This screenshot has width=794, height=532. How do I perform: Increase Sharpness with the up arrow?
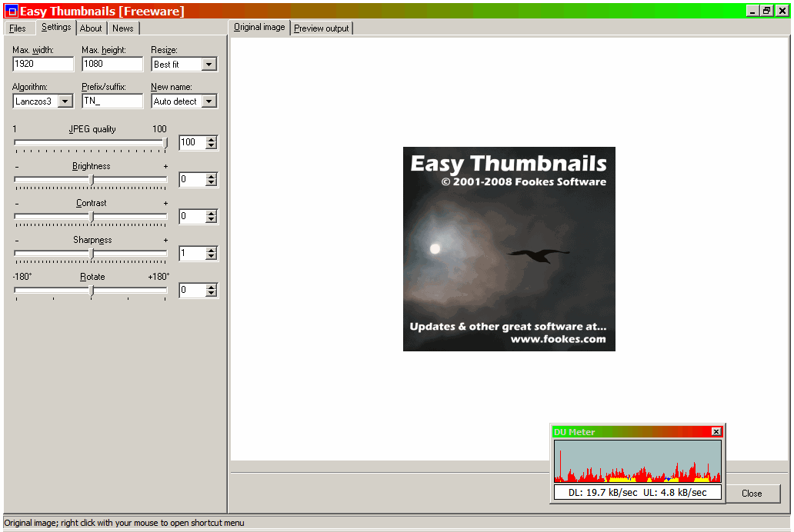[x=211, y=250]
